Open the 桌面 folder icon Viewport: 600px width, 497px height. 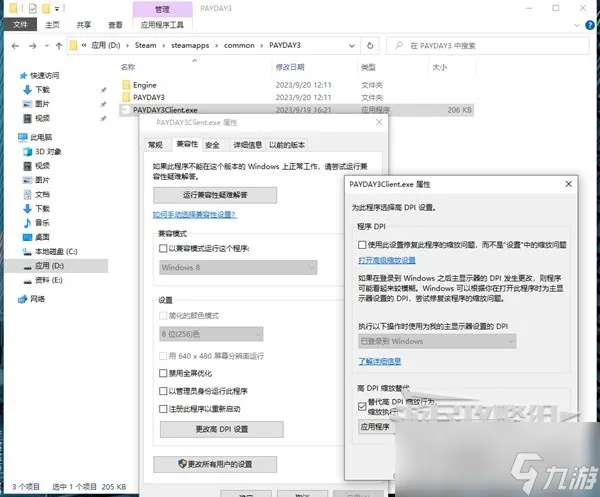pos(27,237)
